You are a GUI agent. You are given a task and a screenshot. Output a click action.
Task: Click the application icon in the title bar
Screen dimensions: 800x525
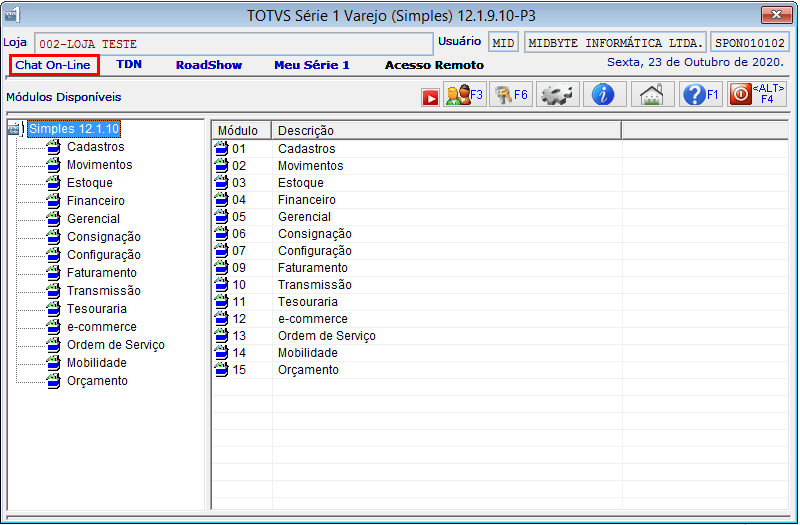(x=12, y=15)
